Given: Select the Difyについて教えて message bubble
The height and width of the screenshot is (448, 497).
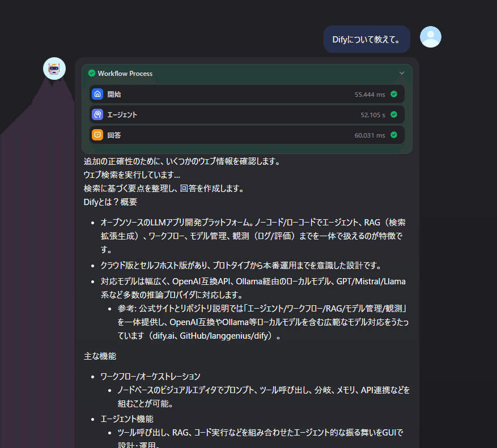Looking at the screenshot, I should 366,39.
